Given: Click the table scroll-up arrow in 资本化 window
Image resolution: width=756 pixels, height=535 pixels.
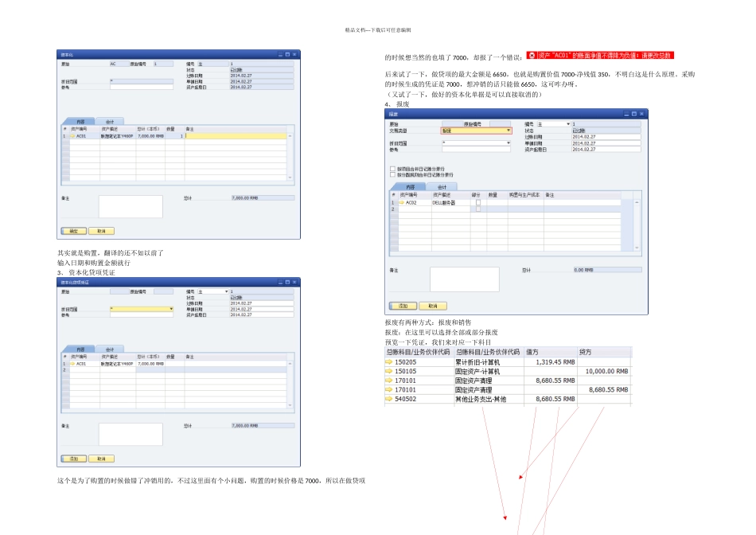Looking at the screenshot, I should tap(290, 136).
